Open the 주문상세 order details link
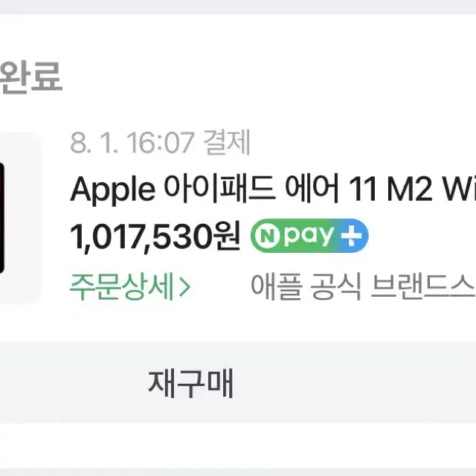Viewport: 476px width, 476px height. coord(130,286)
